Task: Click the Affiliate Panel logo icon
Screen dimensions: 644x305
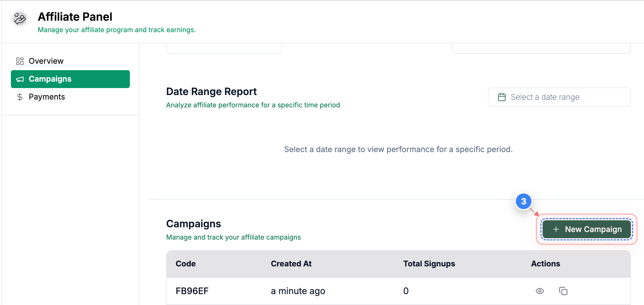Action: [20, 19]
